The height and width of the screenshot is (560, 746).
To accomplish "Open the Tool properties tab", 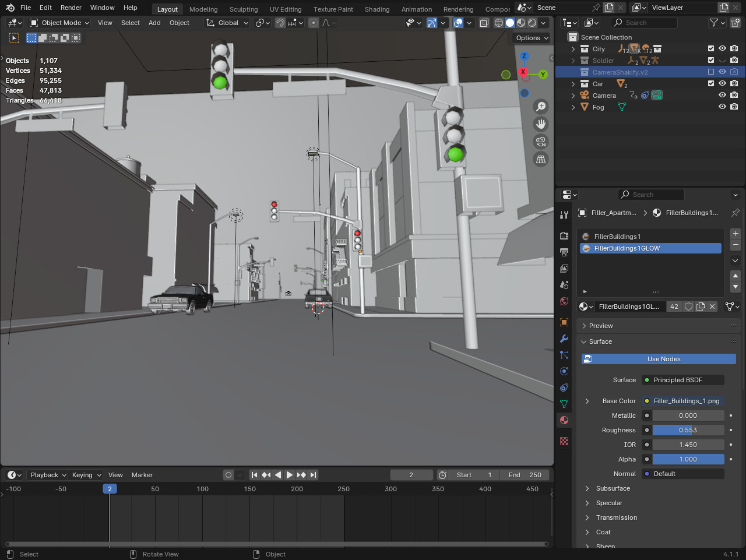I will (564, 215).
